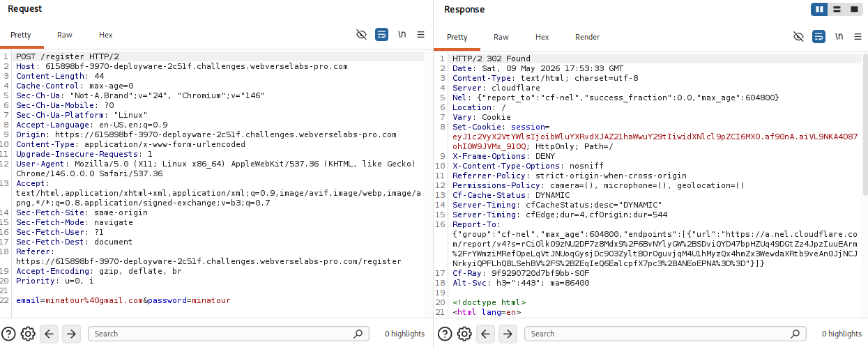Switch to Request Hex tab
Image resolution: width=868 pixels, height=349 pixels.
click(x=105, y=35)
